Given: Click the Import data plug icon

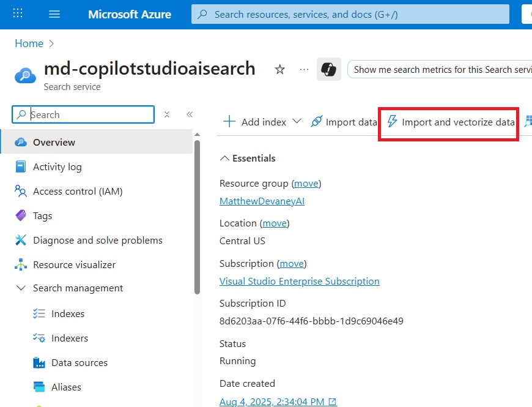Looking at the screenshot, I should pyautogui.click(x=316, y=122).
